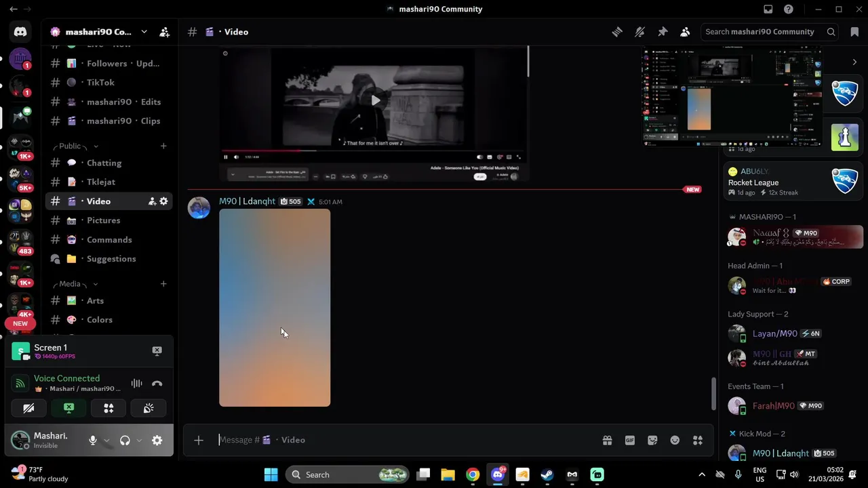Open File Explorer from the taskbar

(448, 474)
